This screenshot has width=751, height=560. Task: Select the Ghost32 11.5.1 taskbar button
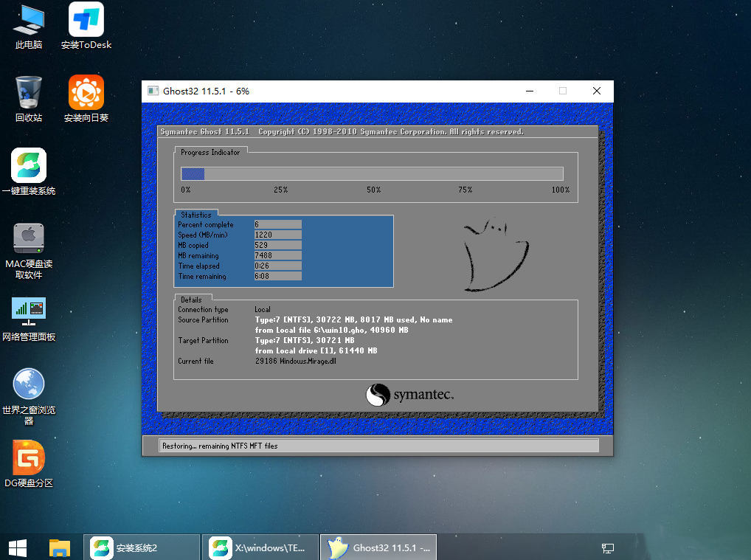pos(378,547)
